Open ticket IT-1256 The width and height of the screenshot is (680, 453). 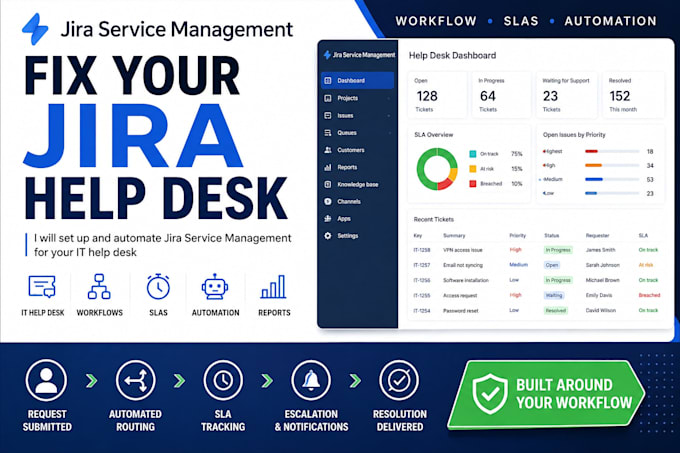coord(422,280)
